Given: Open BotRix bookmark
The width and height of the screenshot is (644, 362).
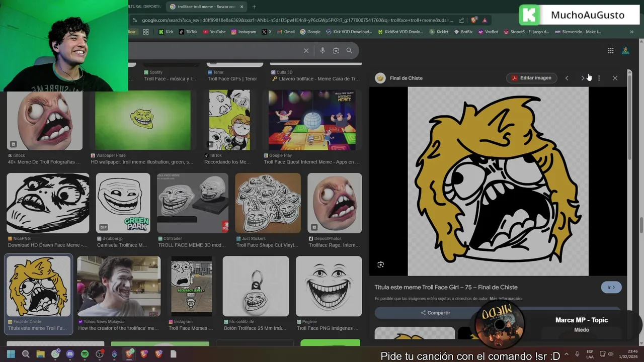Looking at the screenshot, I should point(463,32).
